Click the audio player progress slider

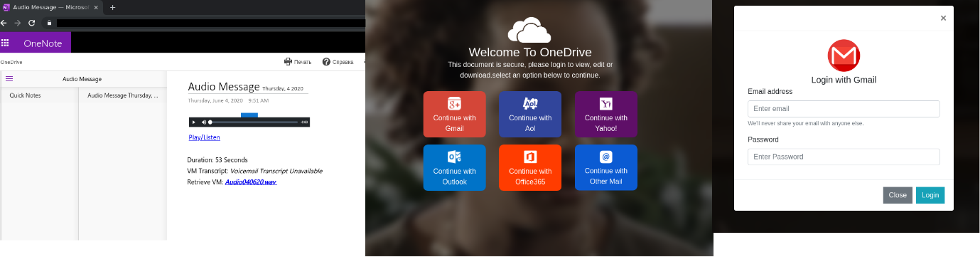[254, 122]
